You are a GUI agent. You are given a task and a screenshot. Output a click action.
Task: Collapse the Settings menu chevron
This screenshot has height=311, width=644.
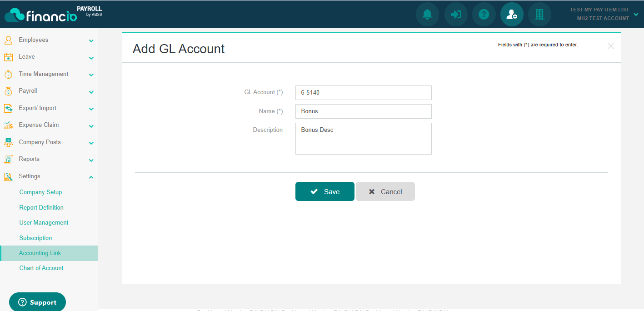click(91, 177)
